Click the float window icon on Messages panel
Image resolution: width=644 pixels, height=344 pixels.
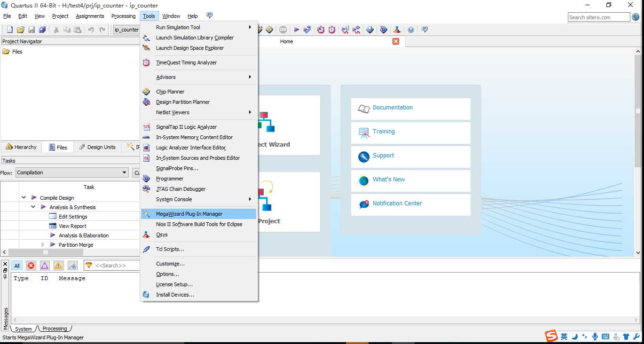tap(5, 271)
